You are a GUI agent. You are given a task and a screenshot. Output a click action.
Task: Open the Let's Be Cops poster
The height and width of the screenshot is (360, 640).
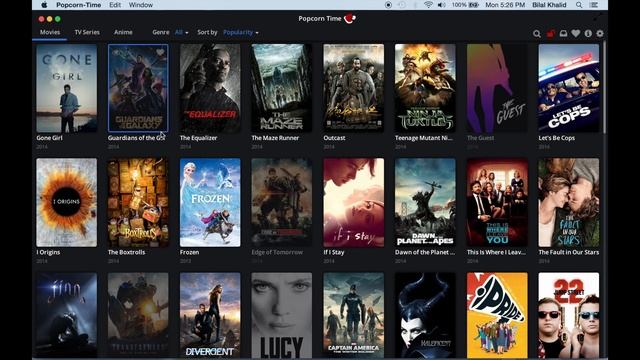pyautogui.click(x=569, y=88)
